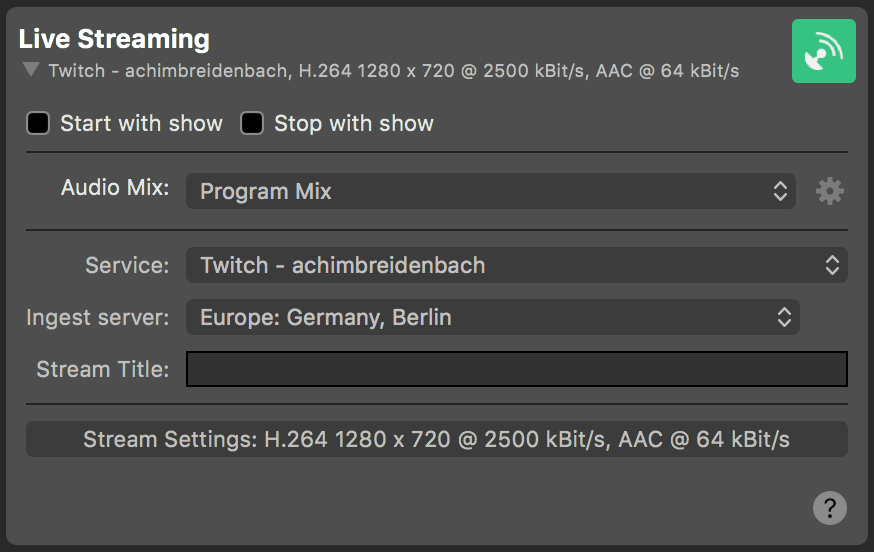The image size is (874, 552).
Task: Enable Stop with show checkbox
Action: [252, 123]
